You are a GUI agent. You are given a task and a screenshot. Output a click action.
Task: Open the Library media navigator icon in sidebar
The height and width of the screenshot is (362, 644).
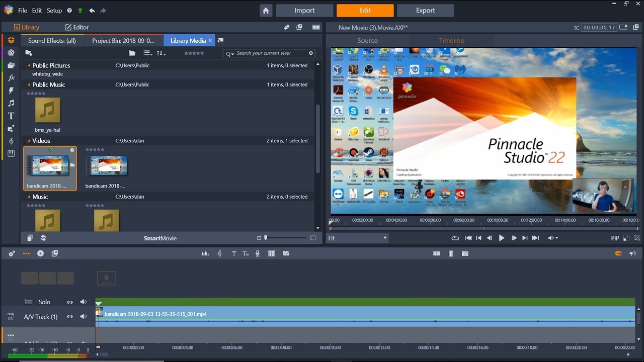point(11,40)
